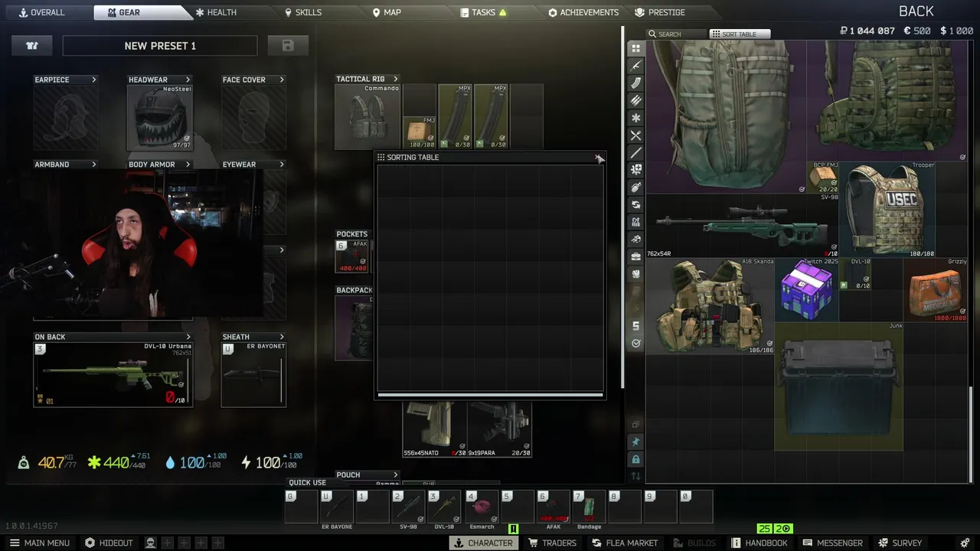Click the player avatar icon next to Hideout
The image size is (980, 551).
(x=151, y=543)
